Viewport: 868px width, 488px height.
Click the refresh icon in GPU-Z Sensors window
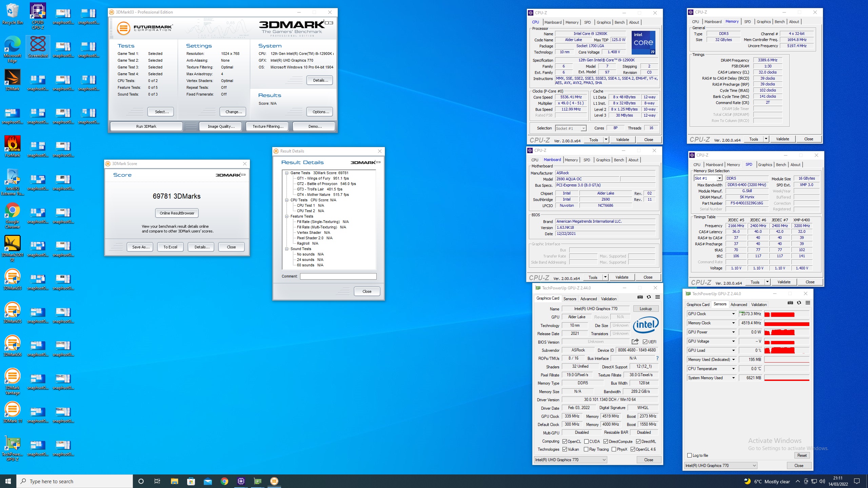point(799,303)
